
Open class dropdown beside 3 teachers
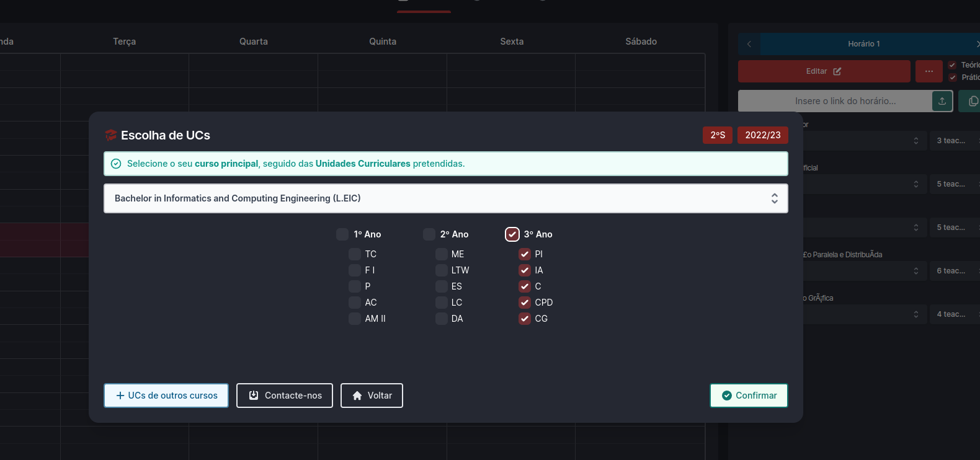point(864,141)
